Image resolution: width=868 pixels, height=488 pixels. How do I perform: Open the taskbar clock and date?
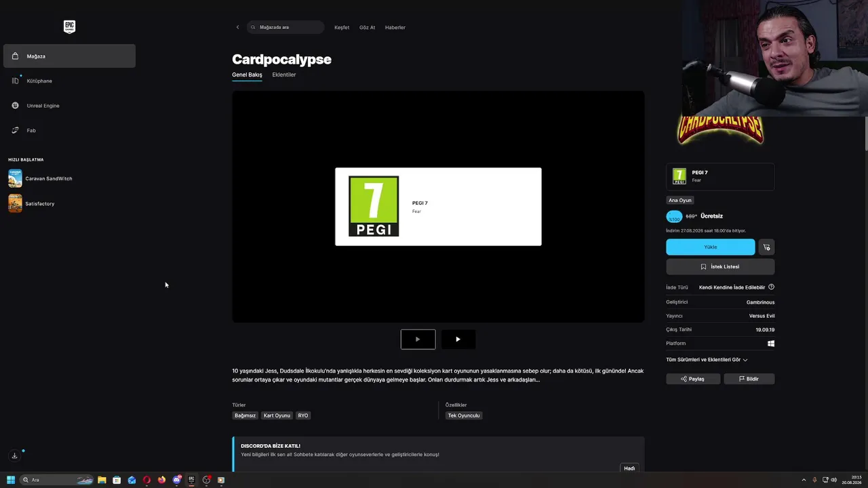[x=852, y=480]
